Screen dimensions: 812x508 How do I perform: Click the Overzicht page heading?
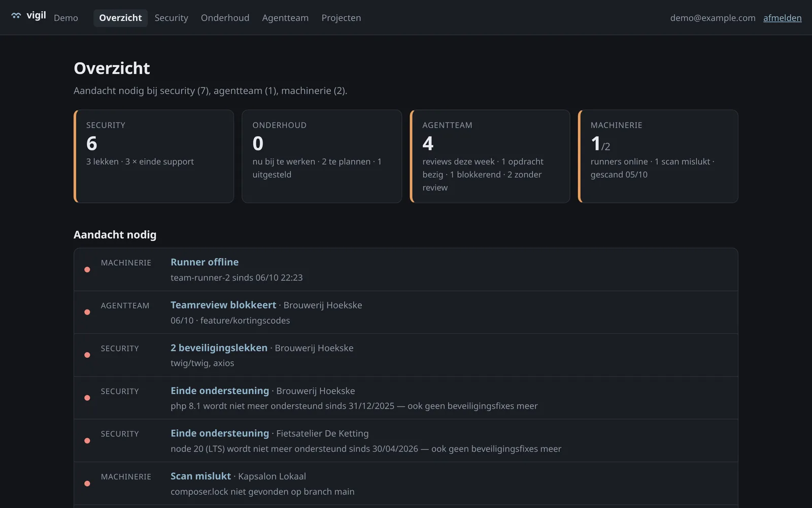point(112,68)
